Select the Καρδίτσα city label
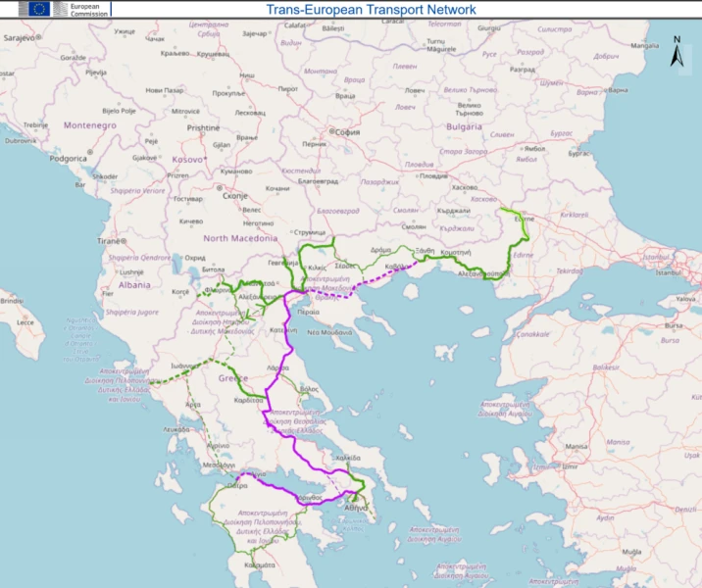The height and width of the screenshot is (588, 702). coord(248,401)
